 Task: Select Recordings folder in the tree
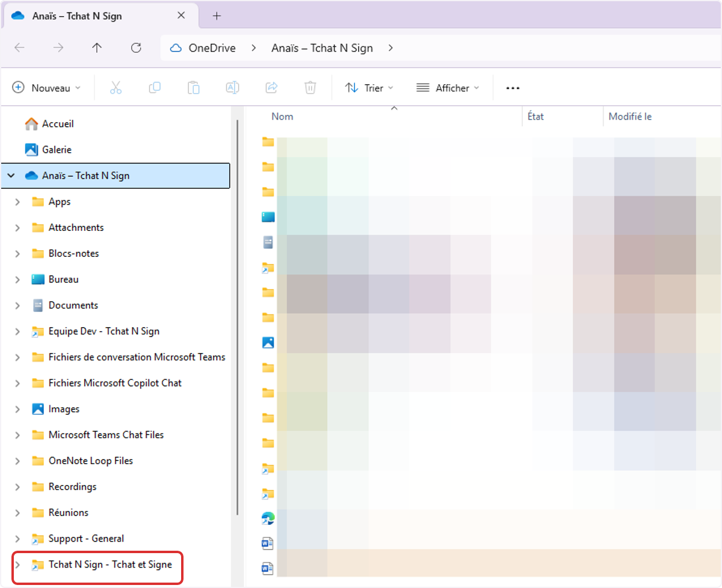coord(72,487)
